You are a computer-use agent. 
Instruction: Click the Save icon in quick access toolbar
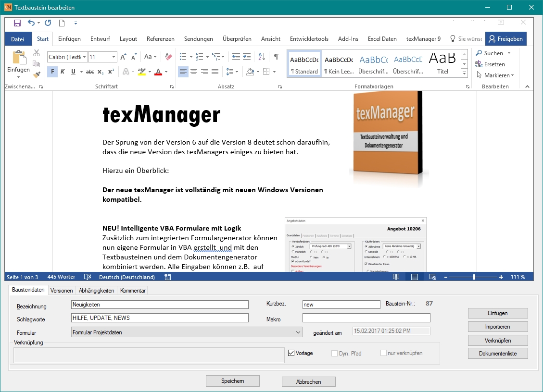point(16,23)
